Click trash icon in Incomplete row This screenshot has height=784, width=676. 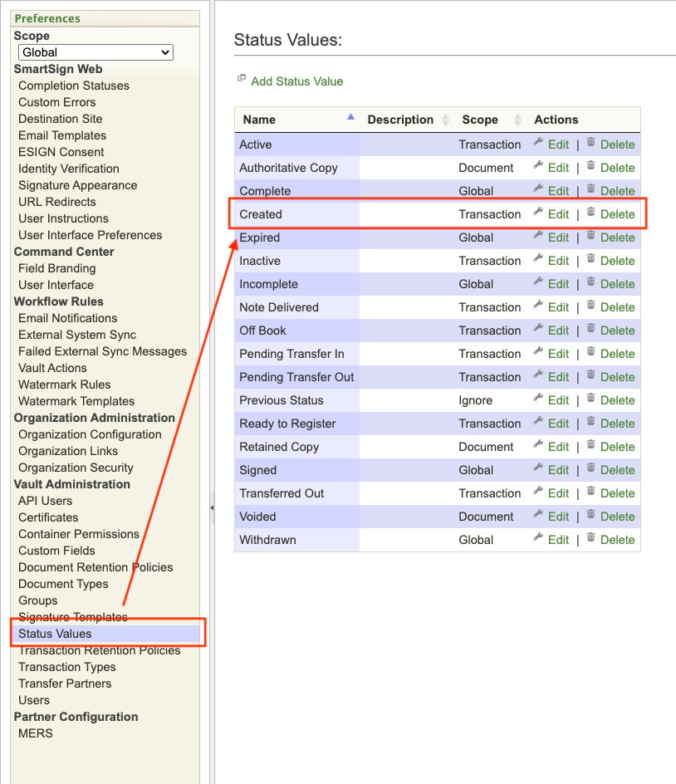point(590,281)
